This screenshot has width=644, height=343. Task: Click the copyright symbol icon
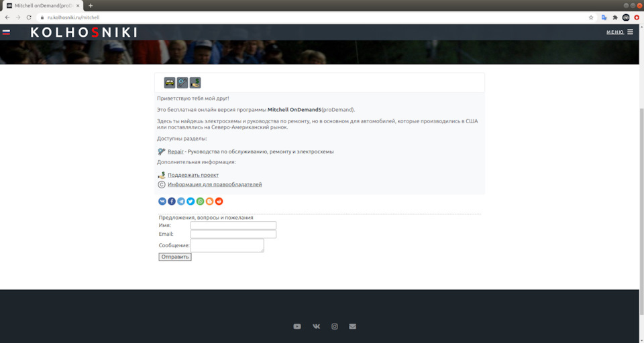pyautogui.click(x=162, y=185)
